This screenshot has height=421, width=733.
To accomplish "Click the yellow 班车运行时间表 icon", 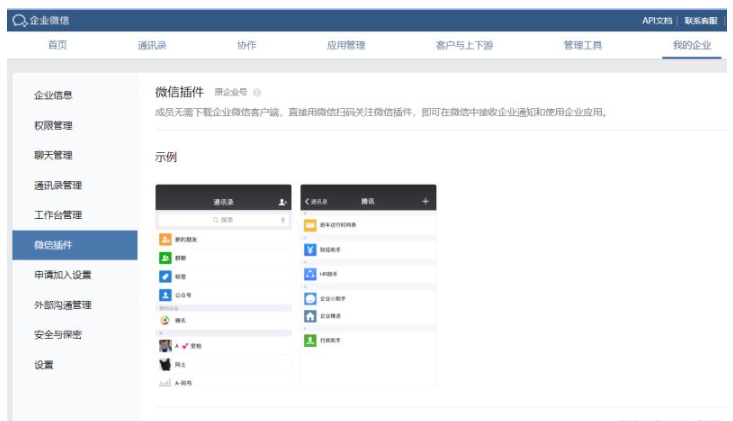I will click(310, 225).
